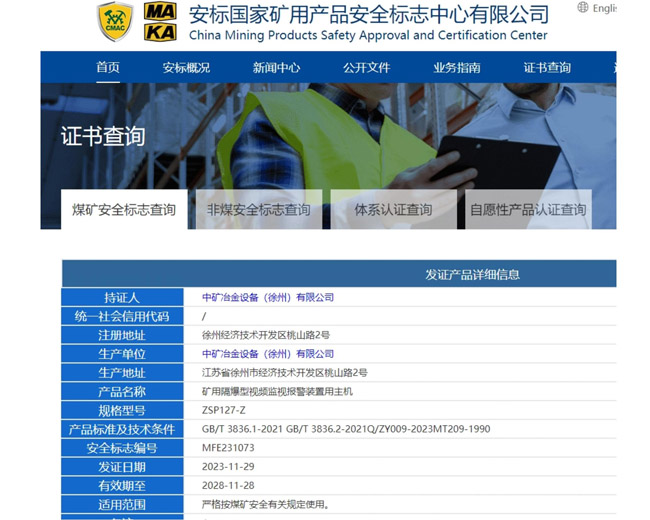
Task: Open the 生产单位 company name link
Action: tap(268, 354)
